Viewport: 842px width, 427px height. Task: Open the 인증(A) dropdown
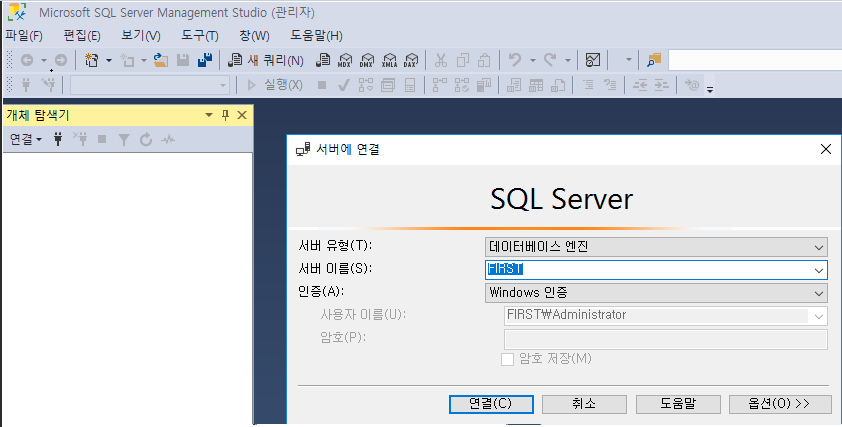(x=656, y=293)
